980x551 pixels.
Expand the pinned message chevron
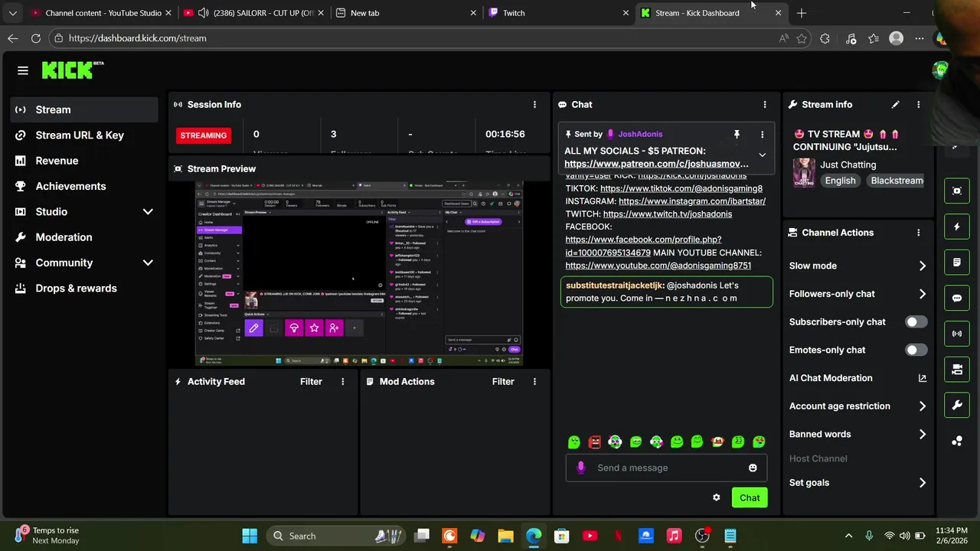762,155
